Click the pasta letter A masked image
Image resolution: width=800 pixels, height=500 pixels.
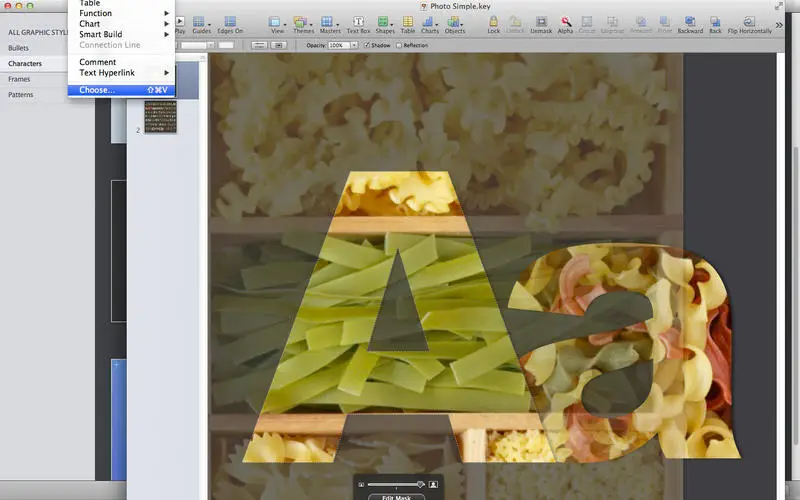pos(398,316)
